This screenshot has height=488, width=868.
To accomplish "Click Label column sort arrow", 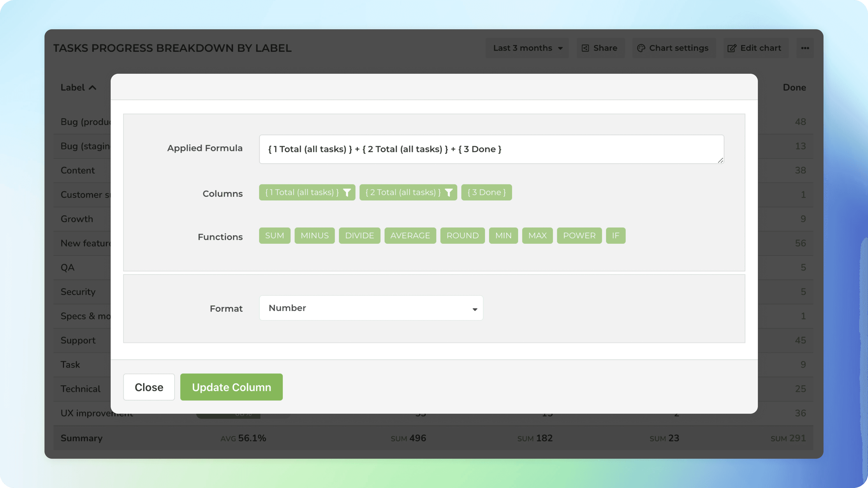I will [92, 88].
